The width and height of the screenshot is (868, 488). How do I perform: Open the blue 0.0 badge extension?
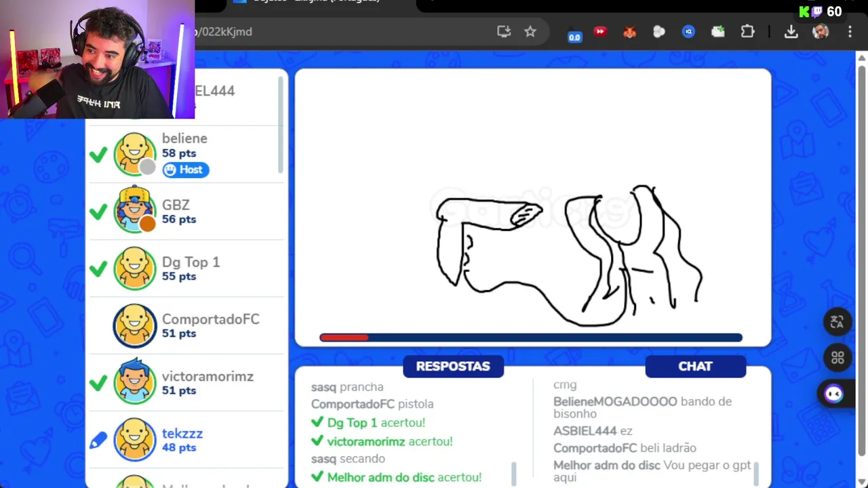coord(574,33)
